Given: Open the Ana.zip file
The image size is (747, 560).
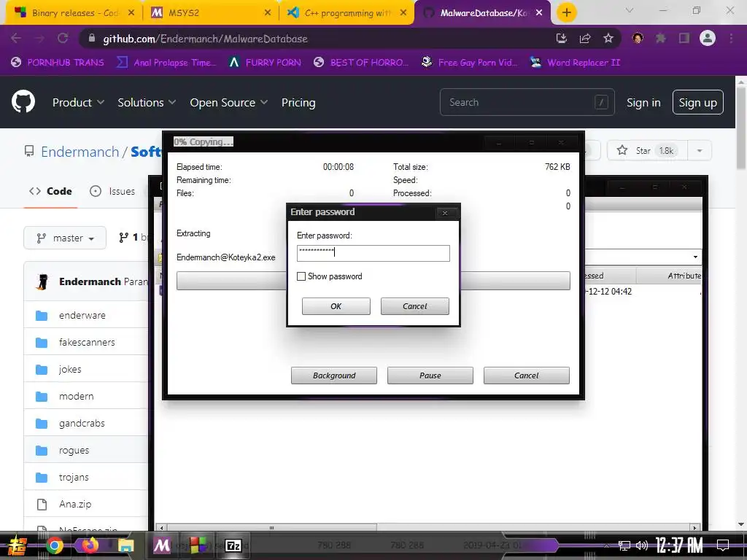Looking at the screenshot, I should (x=75, y=504).
